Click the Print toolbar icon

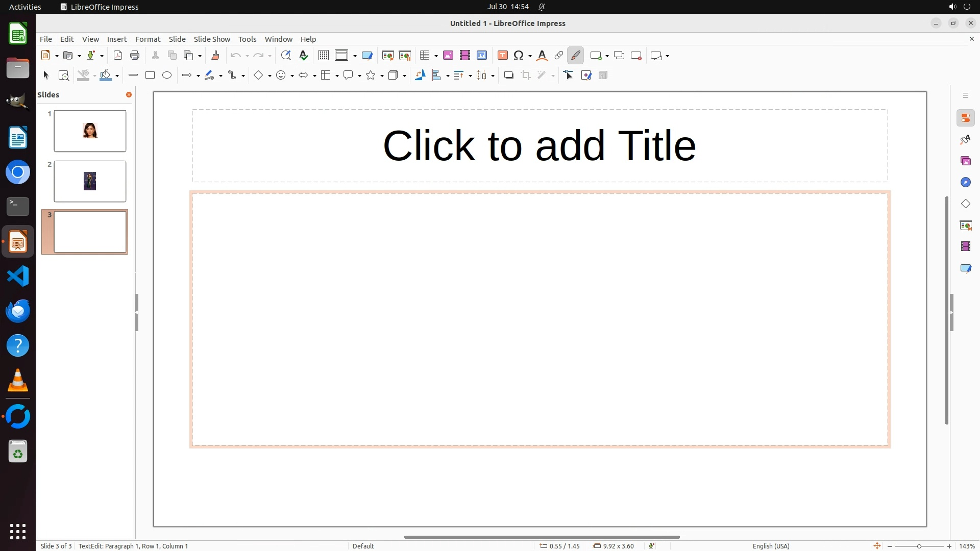point(135,56)
